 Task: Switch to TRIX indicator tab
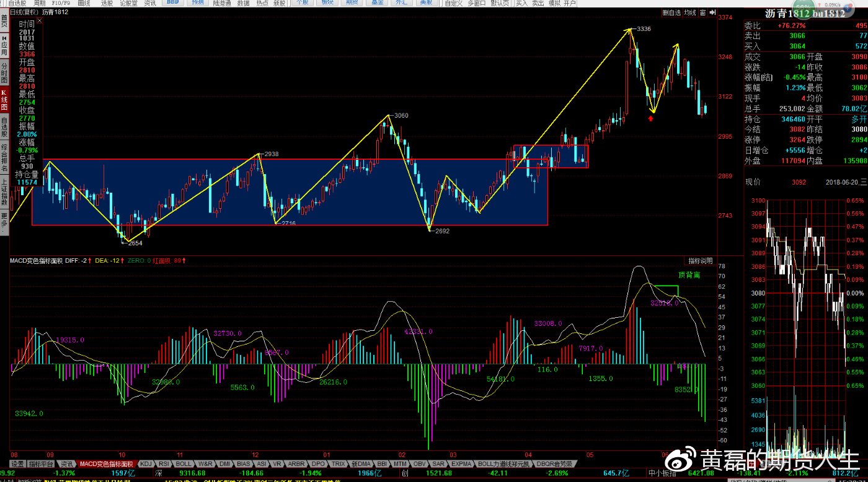point(339,463)
